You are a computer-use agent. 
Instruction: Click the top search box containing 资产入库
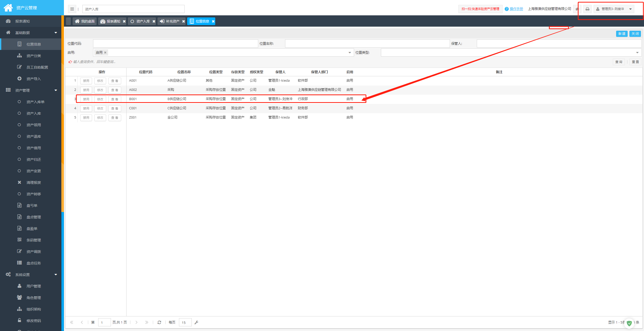tap(133, 9)
